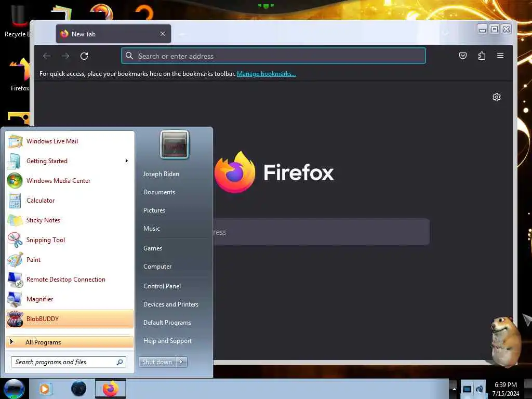532x399 pixels.
Task: Click user account picture in Start menu
Action: pyautogui.click(x=175, y=144)
